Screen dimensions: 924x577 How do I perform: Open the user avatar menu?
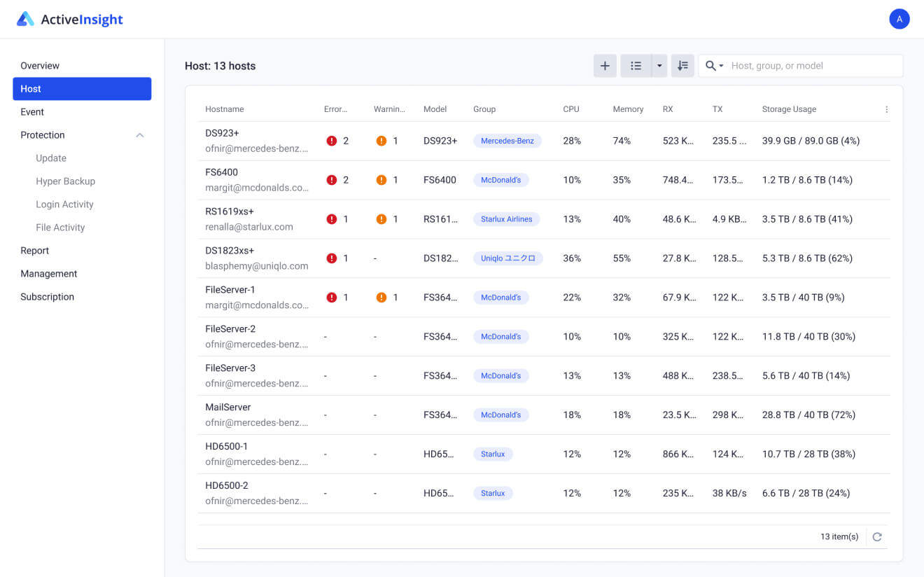[899, 19]
